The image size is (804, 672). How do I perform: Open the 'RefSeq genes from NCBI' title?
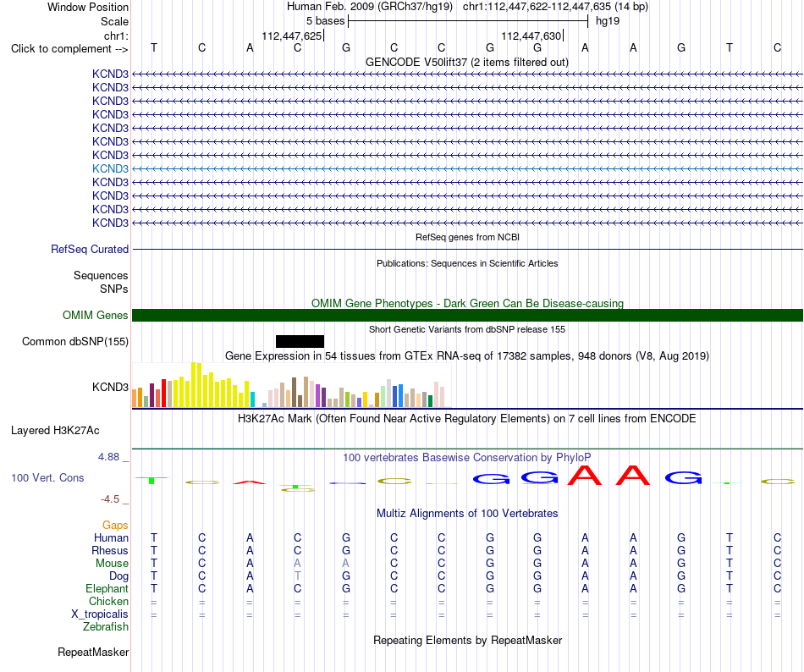point(467,237)
